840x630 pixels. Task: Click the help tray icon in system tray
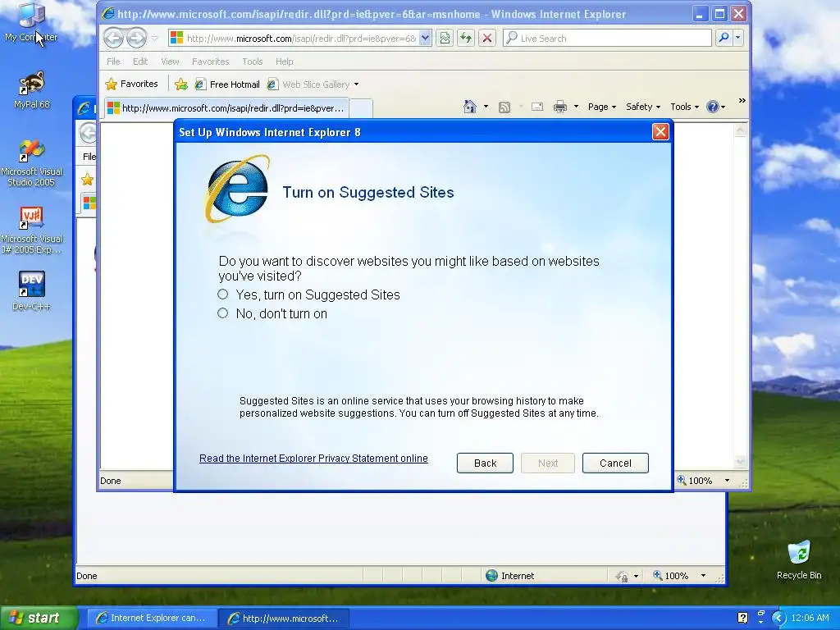(x=742, y=618)
